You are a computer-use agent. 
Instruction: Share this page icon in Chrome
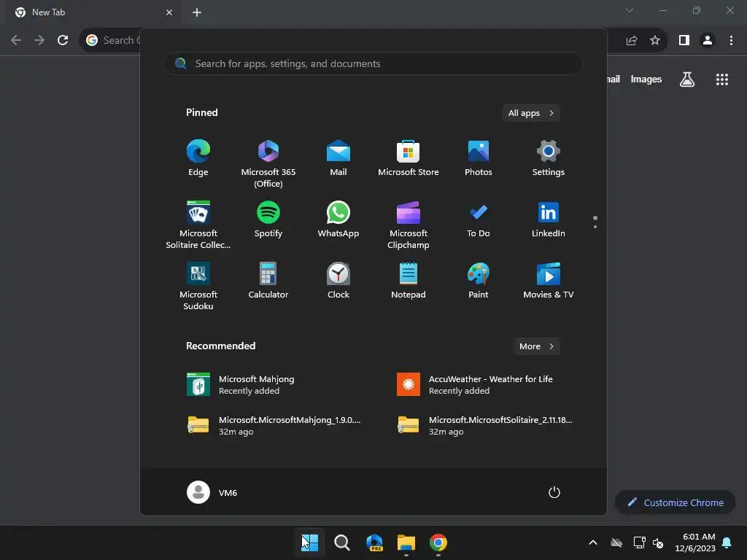point(632,41)
